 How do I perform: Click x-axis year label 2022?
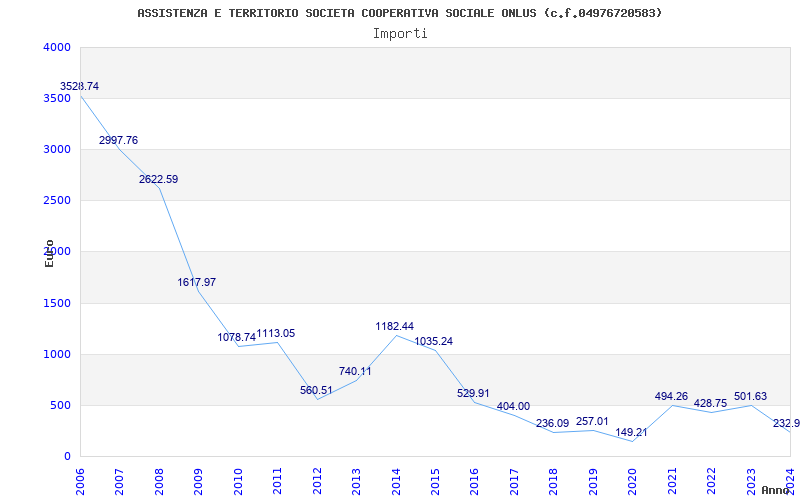(x=711, y=482)
